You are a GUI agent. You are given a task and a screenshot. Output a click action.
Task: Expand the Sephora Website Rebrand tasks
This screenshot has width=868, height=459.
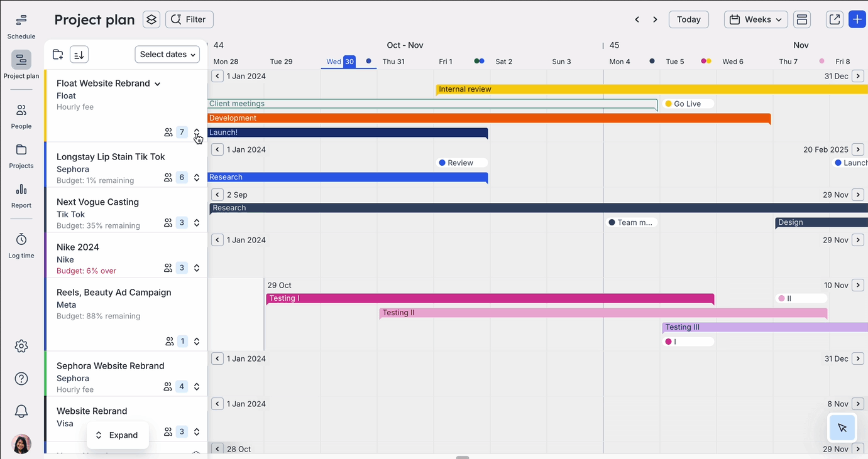point(197,386)
